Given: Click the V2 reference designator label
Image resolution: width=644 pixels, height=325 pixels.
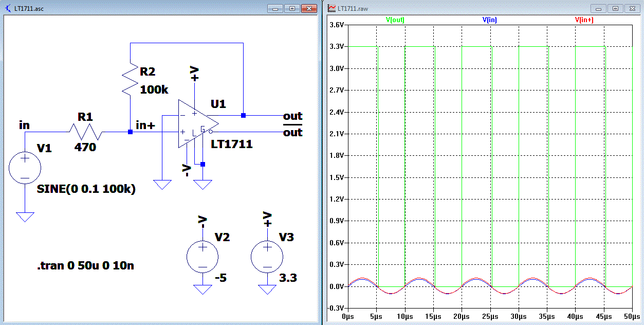Looking at the screenshot, I should click(223, 237).
